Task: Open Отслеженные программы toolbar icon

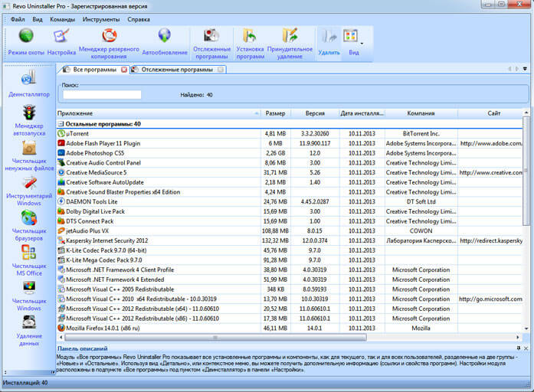Action: pyautogui.click(x=211, y=36)
